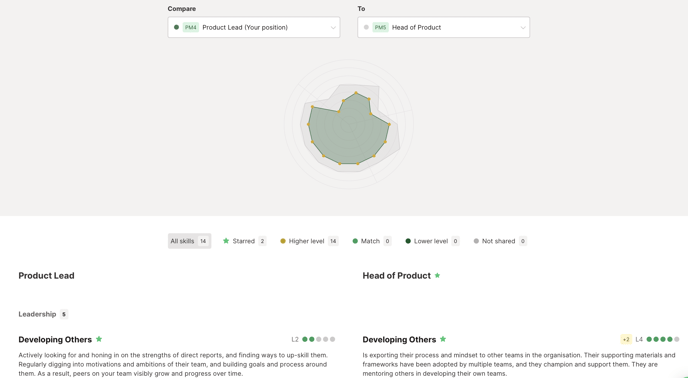Click the Product Lead column heading
This screenshot has width=688, height=378.
coord(47,276)
